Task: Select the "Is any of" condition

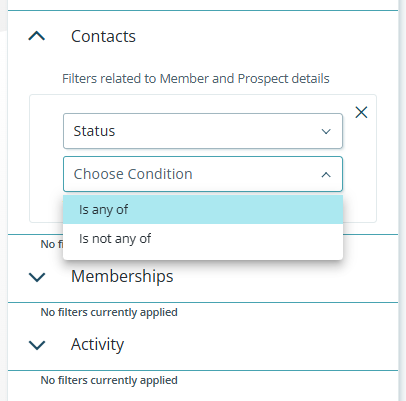Action: 203,209
